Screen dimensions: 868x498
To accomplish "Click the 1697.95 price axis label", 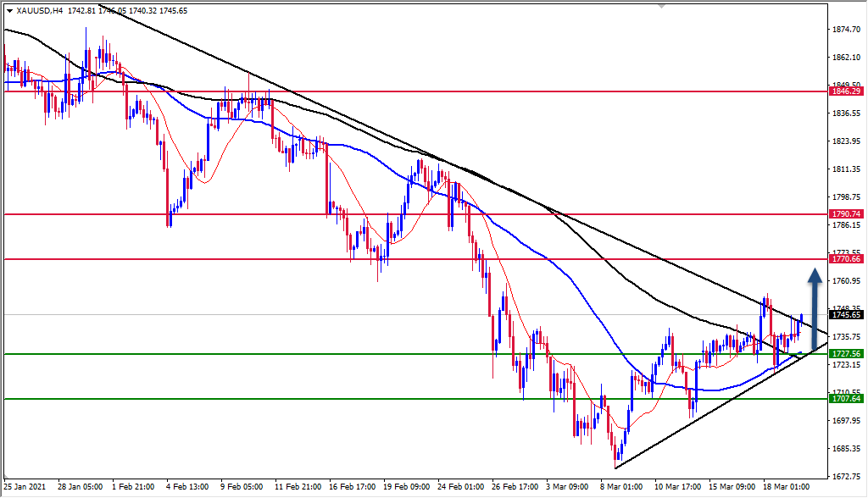I will click(x=847, y=421).
